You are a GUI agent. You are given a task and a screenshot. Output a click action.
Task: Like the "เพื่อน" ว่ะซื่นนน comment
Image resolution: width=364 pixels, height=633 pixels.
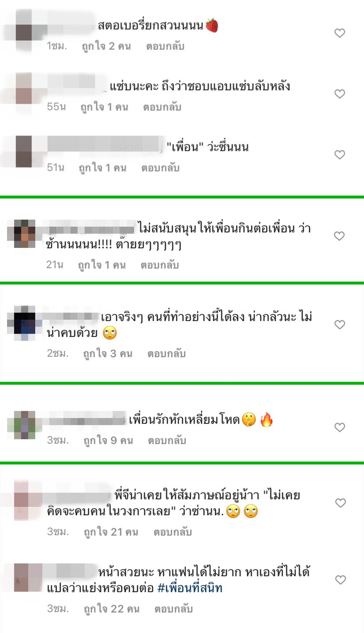coord(340,155)
